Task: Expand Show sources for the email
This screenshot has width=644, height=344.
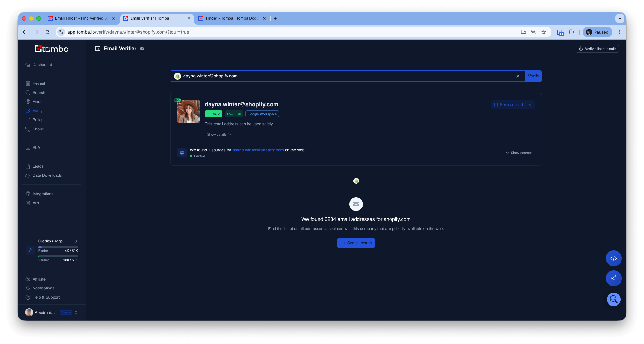Action: pyautogui.click(x=519, y=153)
